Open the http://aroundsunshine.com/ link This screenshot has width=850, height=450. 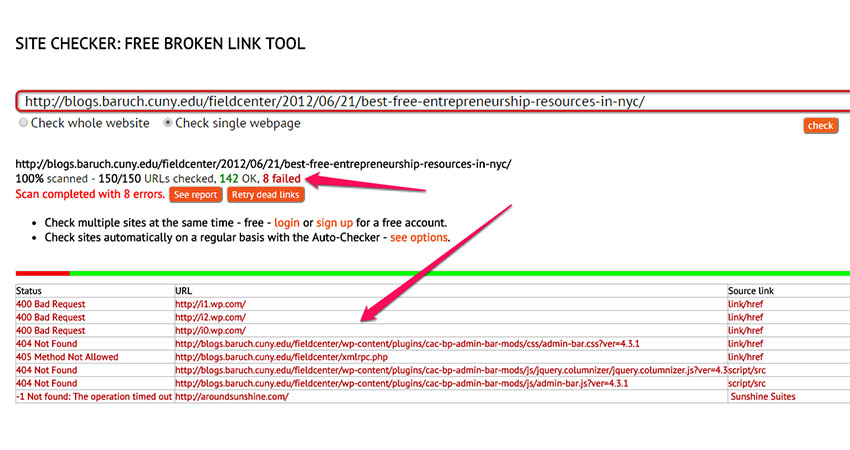click(x=232, y=396)
